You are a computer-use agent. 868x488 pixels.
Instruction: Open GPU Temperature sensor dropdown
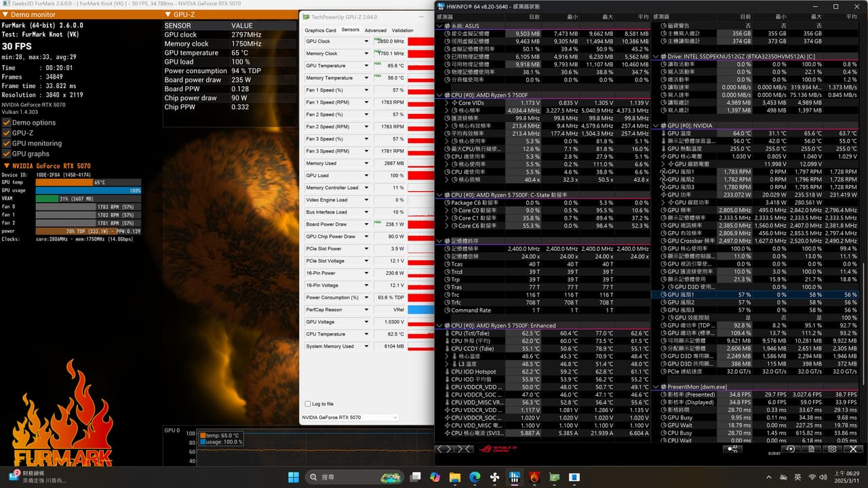click(x=366, y=66)
